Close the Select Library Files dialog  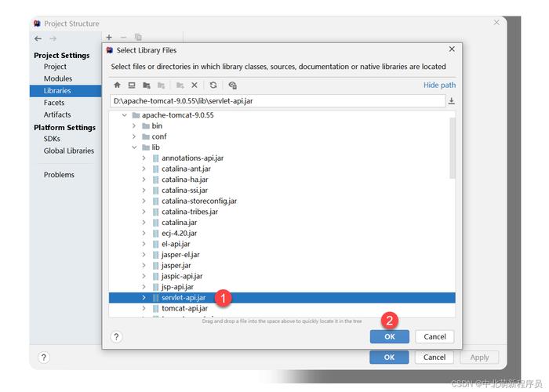coord(452,49)
